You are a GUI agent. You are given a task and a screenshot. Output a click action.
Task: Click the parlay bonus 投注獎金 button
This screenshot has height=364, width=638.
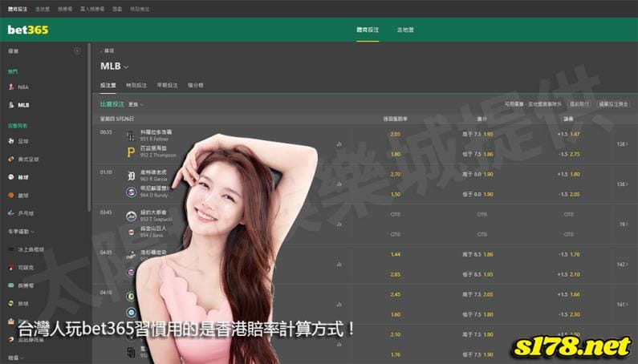click(613, 104)
